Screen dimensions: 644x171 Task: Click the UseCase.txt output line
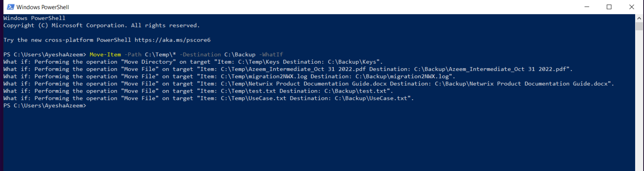pyautogui.click(x=208, y=98)
